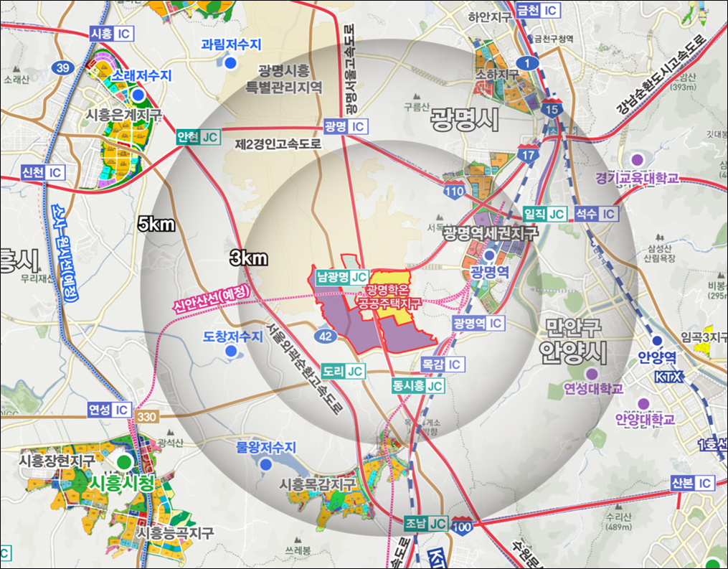Click the green 시흥시청 city hall marker
Screen dimensions: 728x569
tap(123, 461)
